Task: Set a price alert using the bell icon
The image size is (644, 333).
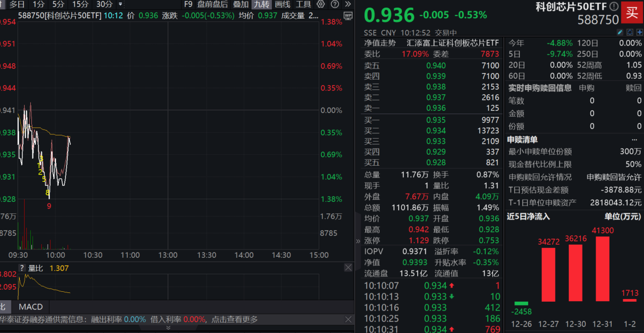Action: pos(630,32)
